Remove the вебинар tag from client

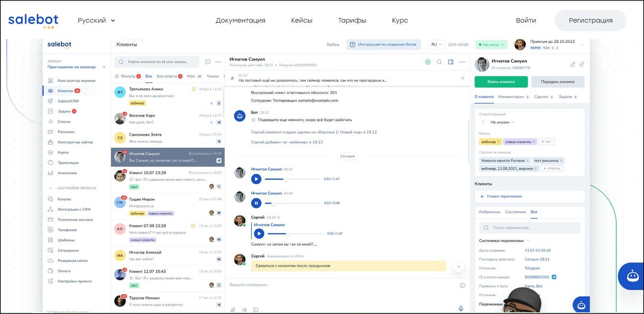pos(499,142)
